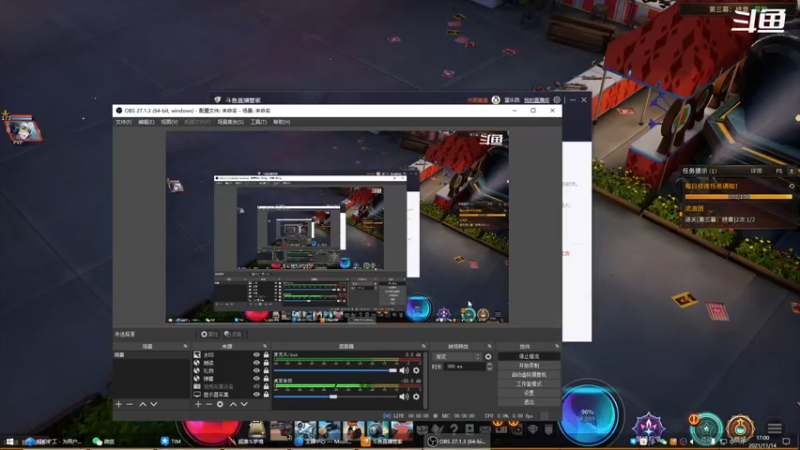Open 帮助(H) menu in OBS
800x450 pixels.
point(282,122)
